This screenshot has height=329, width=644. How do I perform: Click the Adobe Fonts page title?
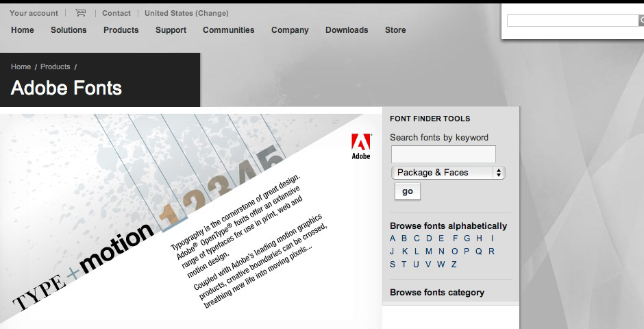tap(66, 88)
